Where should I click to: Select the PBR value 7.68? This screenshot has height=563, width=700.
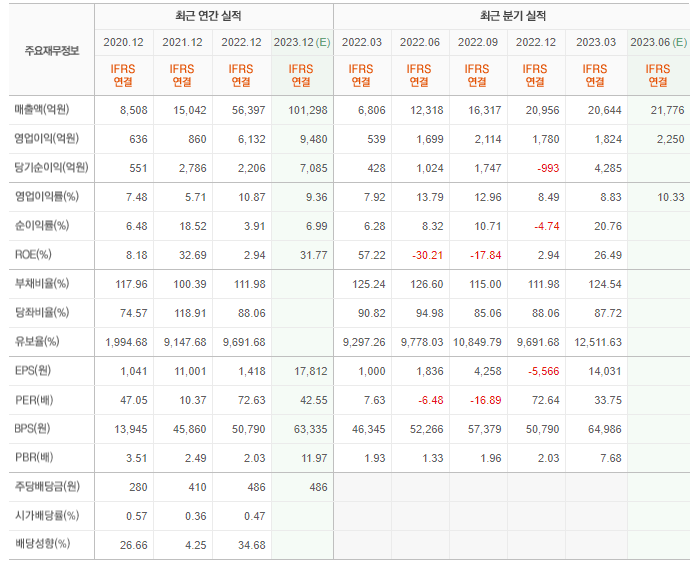[611, 459]
